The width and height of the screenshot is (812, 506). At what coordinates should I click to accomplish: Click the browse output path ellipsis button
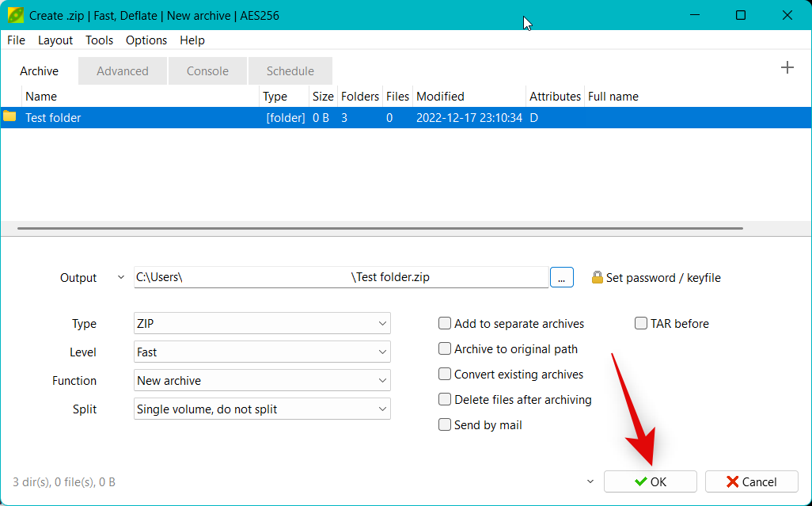[561, 278]
